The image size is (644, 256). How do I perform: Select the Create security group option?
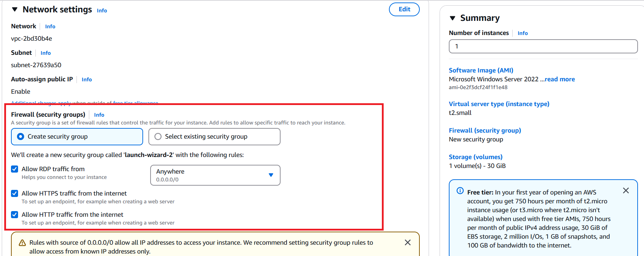(x=21, y=136)
